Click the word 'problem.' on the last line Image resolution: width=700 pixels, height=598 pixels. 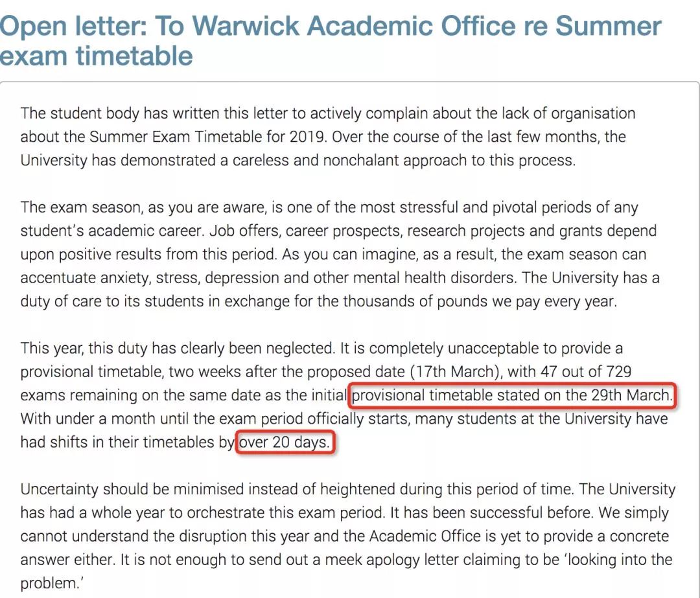[52, 583]
